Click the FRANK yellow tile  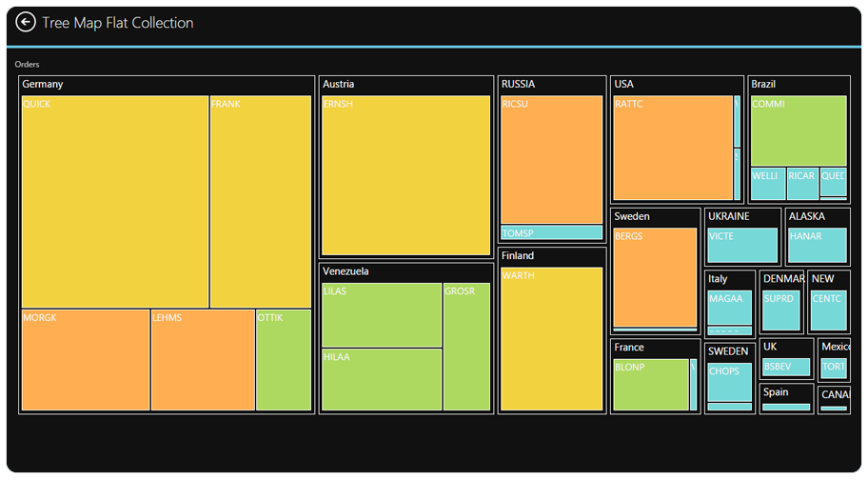pyautogui.click(x=260, y=201)
